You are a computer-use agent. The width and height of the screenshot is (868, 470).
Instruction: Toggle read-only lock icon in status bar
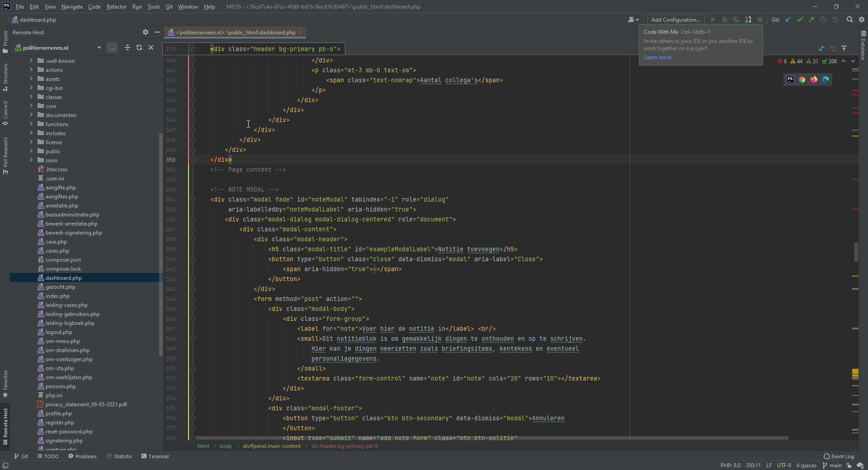point(849,465)
